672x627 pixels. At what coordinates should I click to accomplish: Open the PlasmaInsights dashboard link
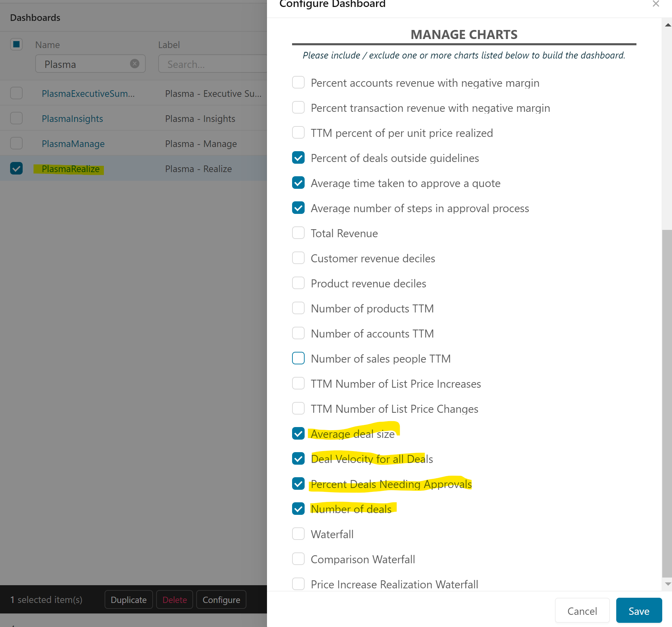tap(72, 119)
